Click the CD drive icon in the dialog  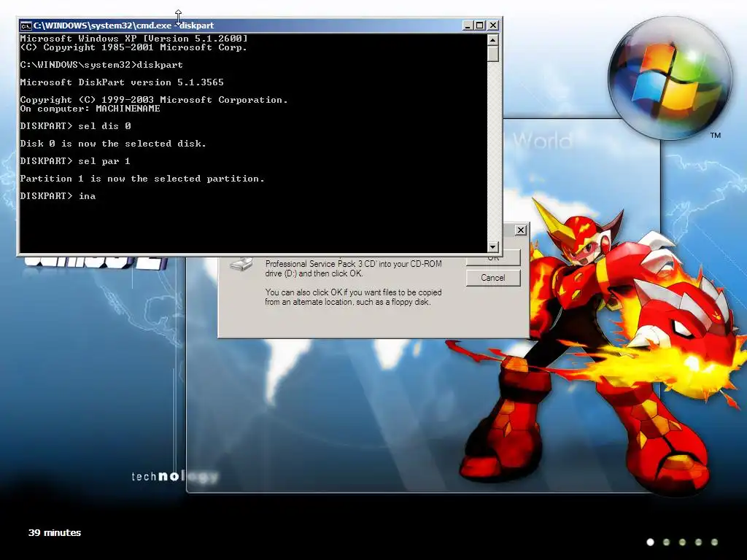point(241,263)
